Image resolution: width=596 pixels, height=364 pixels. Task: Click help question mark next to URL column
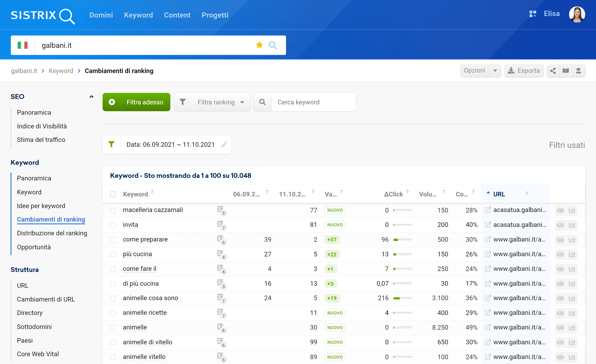point(527,193)
